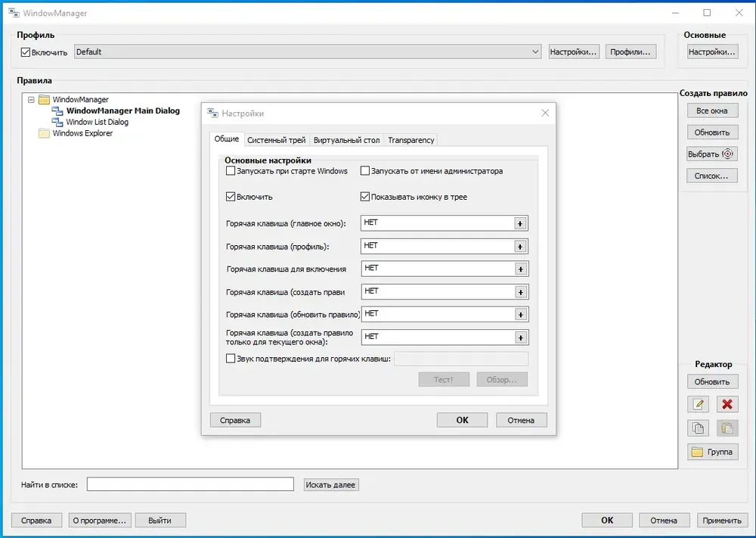Open the Default profile dropdown

click(x=308, y=51)
